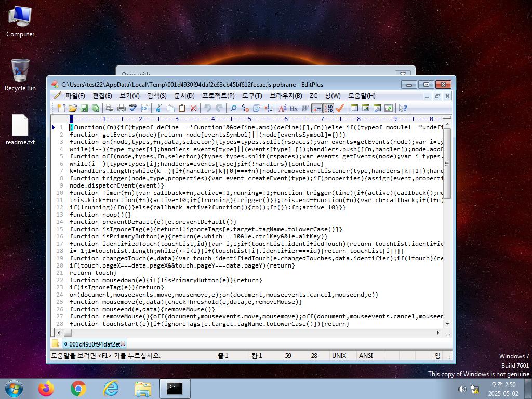532x399 pixels.
Task: Open font settings with the Aa icon
Action: (x=282, y=108)
